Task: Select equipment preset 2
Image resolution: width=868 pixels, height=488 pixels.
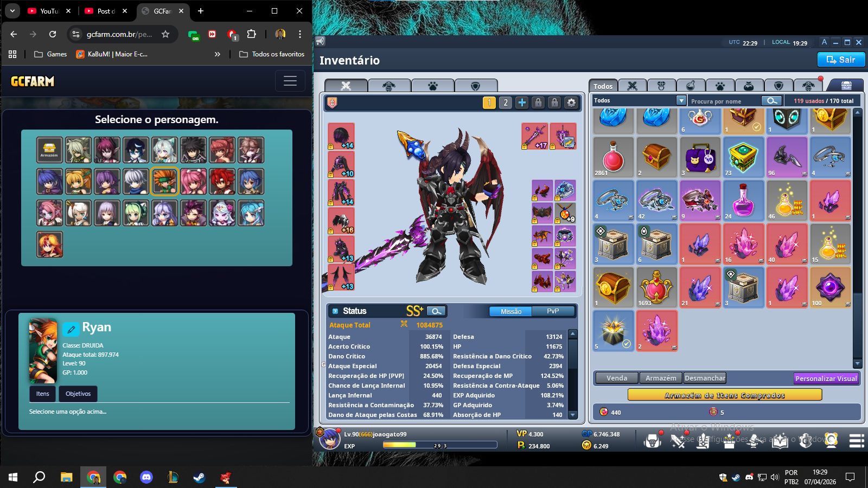Action: coord(506,102)
